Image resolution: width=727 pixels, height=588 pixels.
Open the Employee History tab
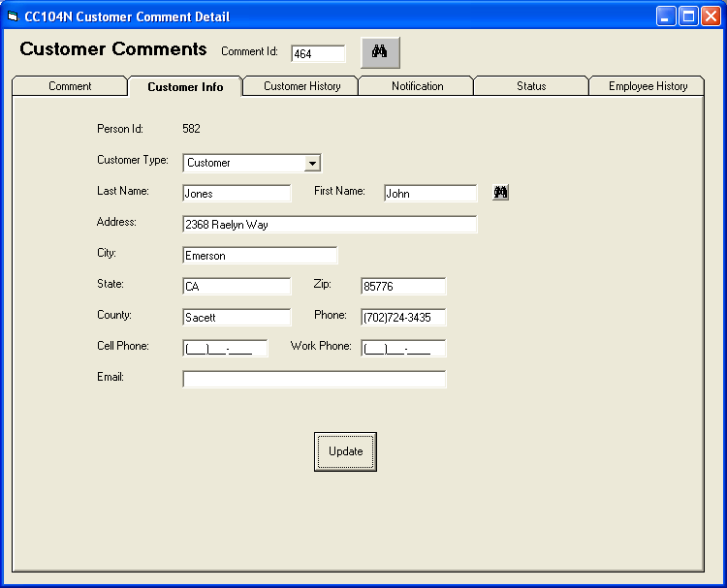click(648, 86)
